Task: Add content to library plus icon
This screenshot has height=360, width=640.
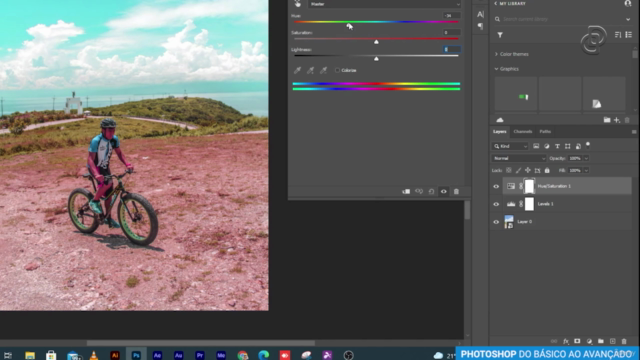Action: (x=617, y=120)
